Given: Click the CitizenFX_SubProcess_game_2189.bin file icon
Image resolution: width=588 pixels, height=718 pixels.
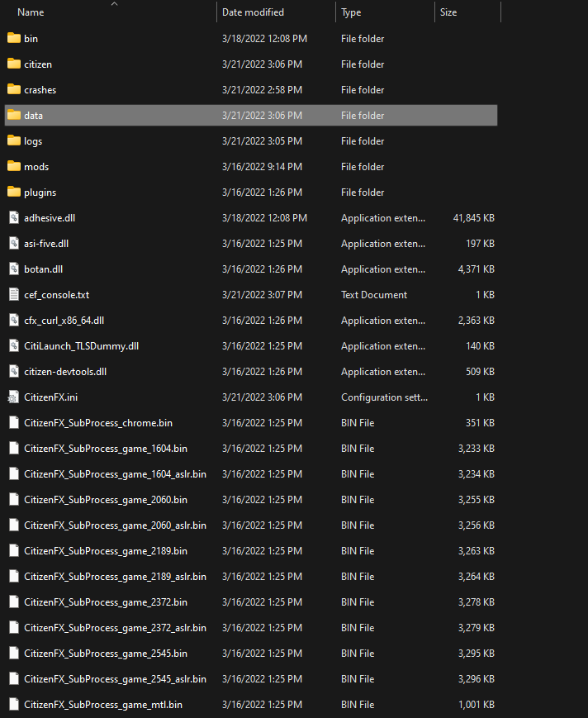Looking at the screenshot, I should [x=14, y=551].
